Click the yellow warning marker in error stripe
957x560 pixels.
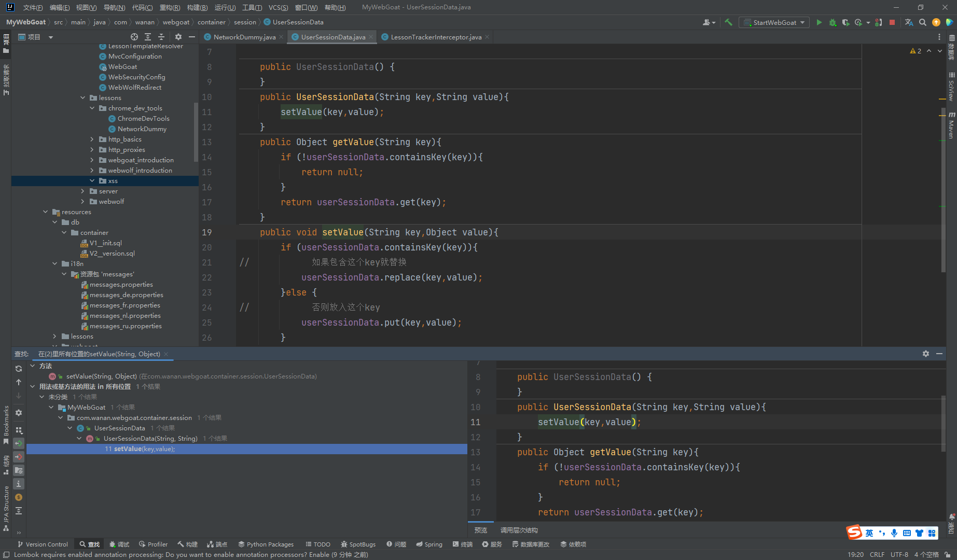[x=942, y=99]
